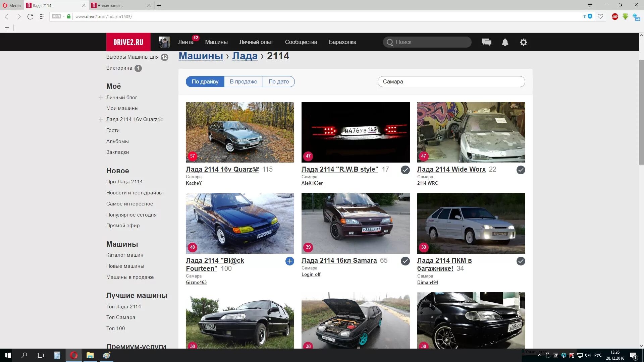The height and width of the screenshot is (362, 644).
Task: Click the AdBlock extension icon
Action: pyautogui.click(x=614, y=16)
